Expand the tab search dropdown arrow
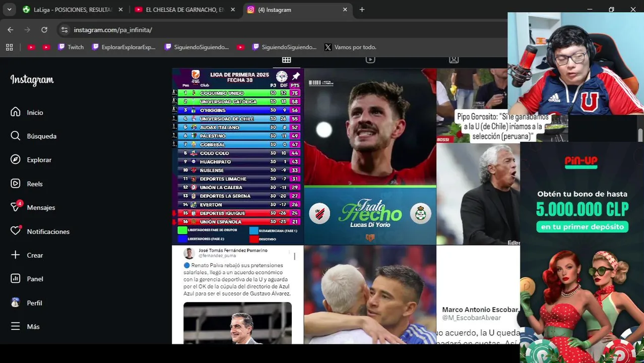This screenshot has width=644, height=363. (x=9, y=10)
